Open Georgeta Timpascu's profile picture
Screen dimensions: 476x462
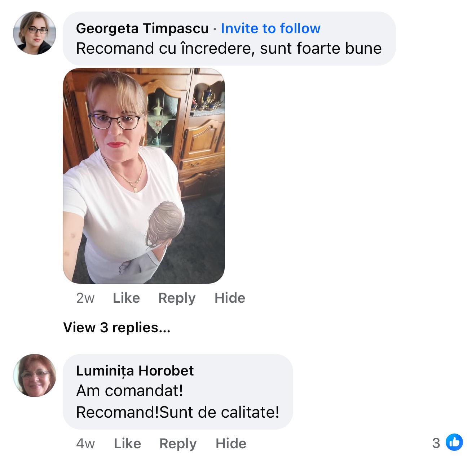(x=35, y=33)
